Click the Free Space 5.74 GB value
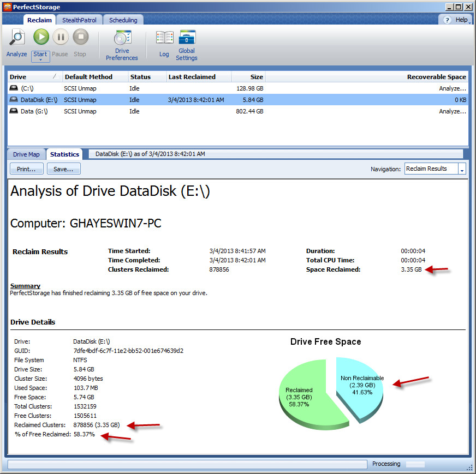Screen dimensions: 476x474 [84, 397]
